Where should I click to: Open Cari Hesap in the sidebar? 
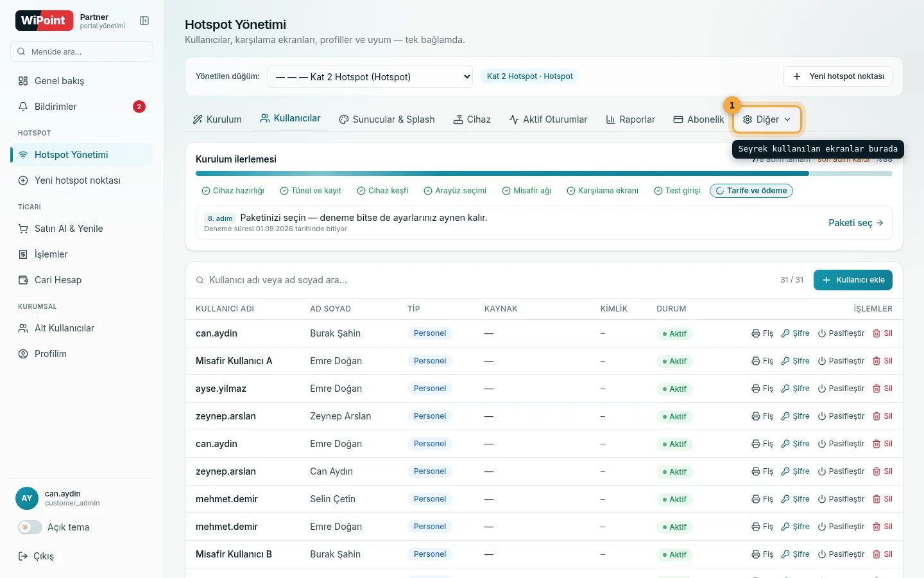coord(81,280)
